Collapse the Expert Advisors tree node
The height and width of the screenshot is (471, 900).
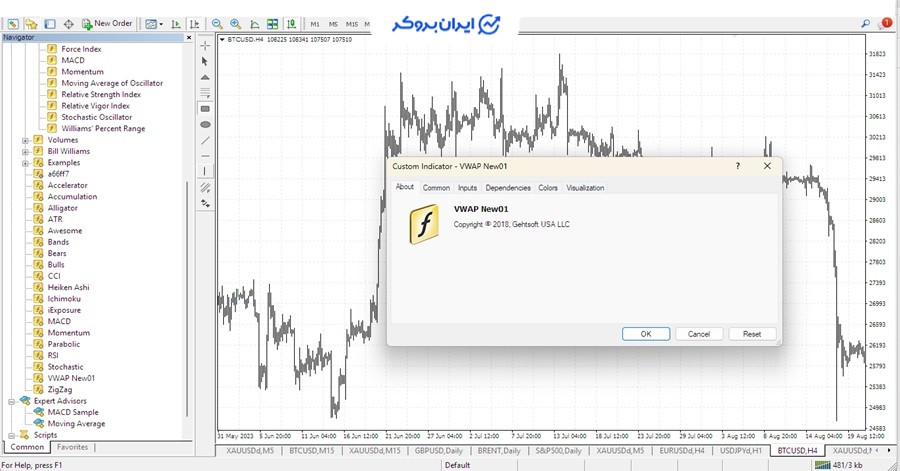(x=11, y=401)
